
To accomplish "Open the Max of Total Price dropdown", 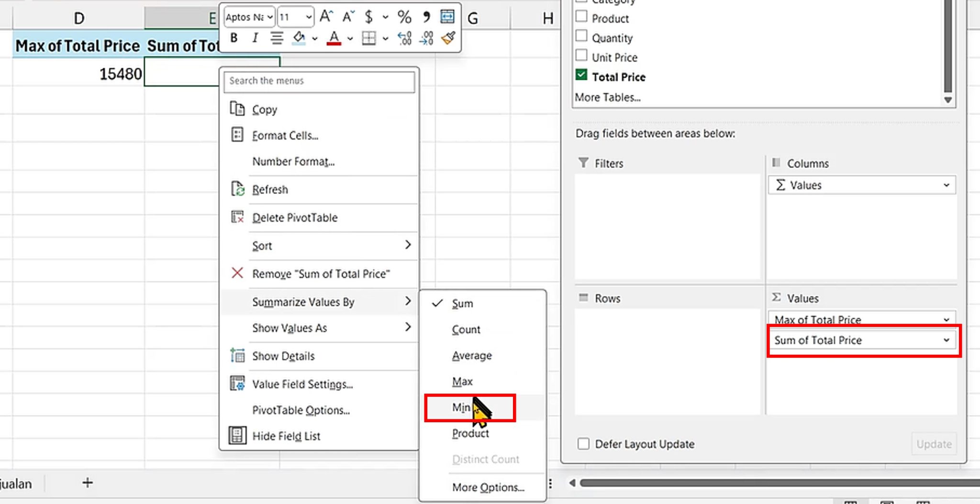I will (946, 319).
